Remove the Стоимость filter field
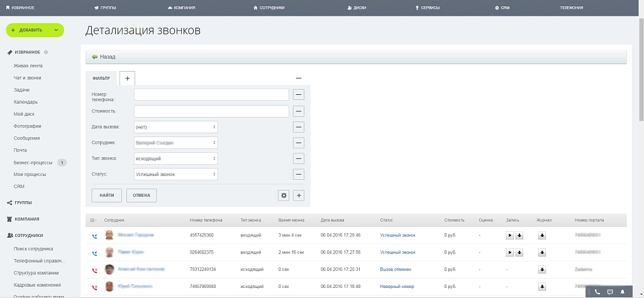 pos(299,111)
